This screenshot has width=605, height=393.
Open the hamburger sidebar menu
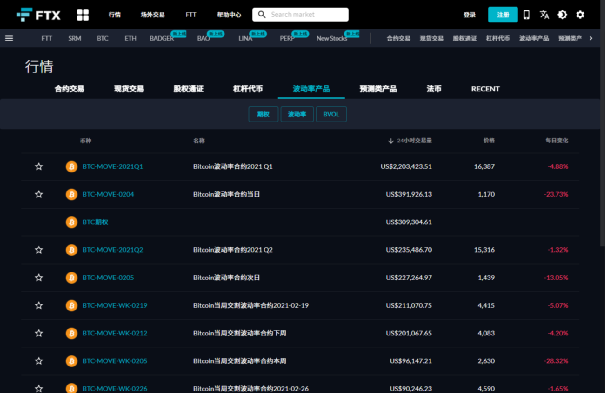point(9,38)
